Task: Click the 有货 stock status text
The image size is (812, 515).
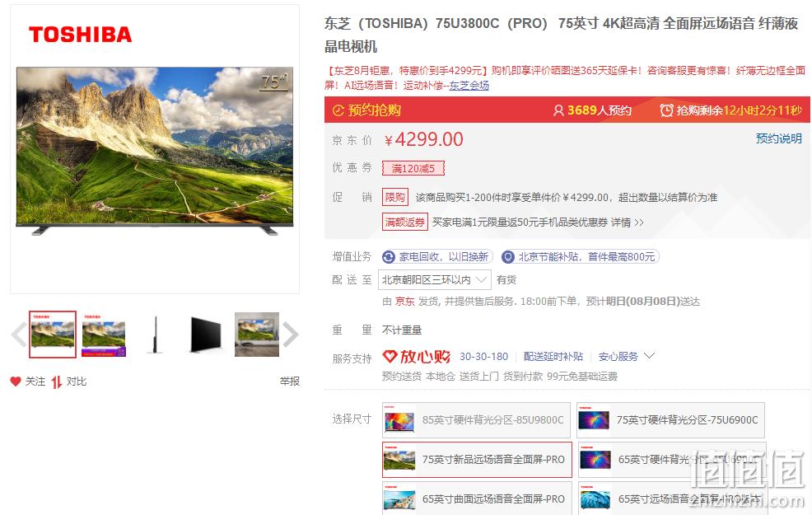Action: click(x=506, y=280)
